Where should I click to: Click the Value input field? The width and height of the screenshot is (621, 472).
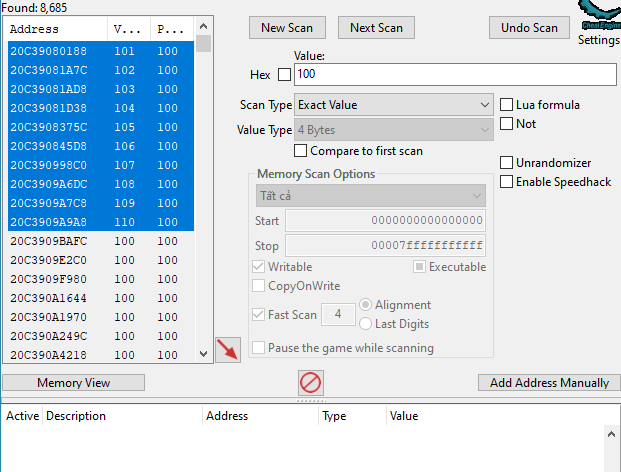(x=454, y=75)
